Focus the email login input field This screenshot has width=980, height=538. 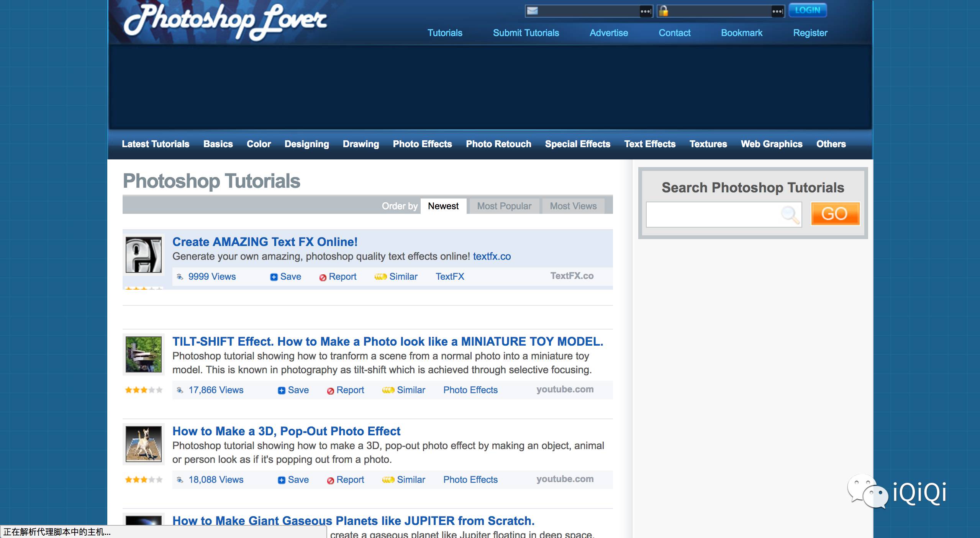[x=589, y=11]
